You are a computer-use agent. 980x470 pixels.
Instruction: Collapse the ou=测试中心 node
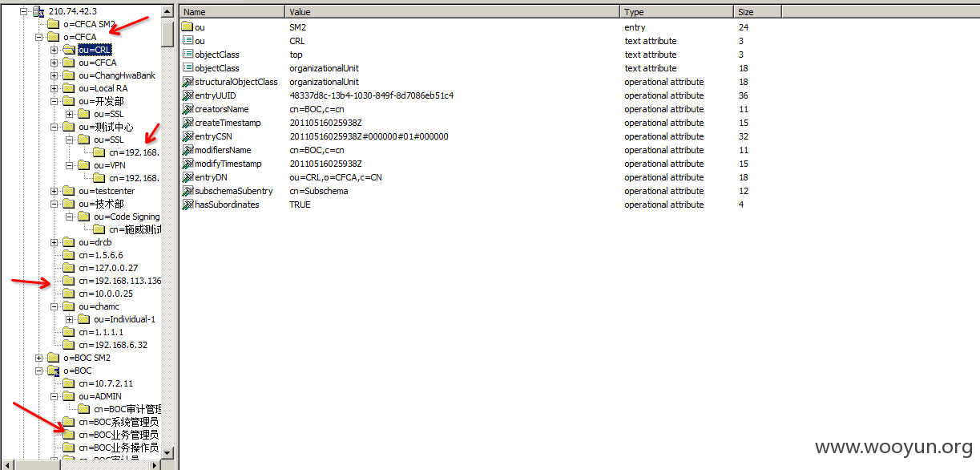pos(54,127)
